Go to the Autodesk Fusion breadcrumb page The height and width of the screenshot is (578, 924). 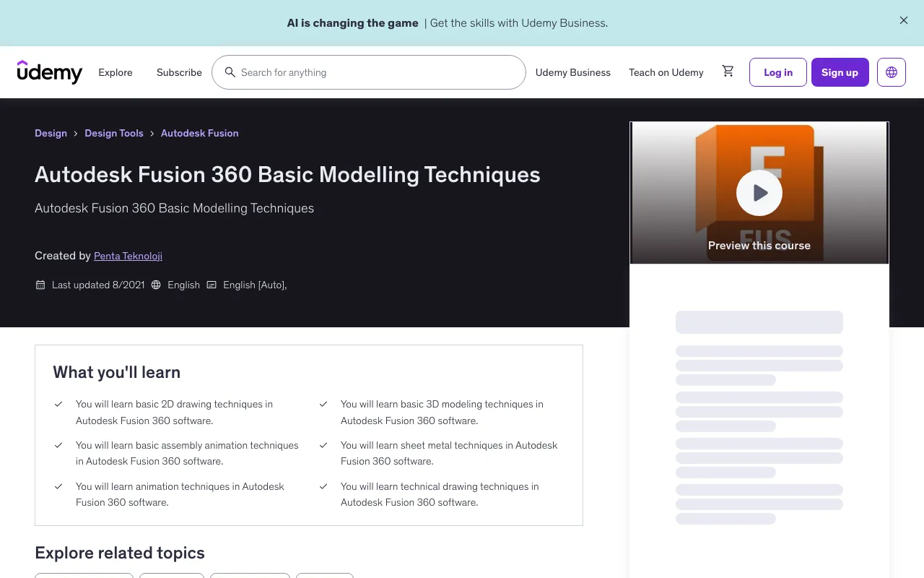point(199,133)
